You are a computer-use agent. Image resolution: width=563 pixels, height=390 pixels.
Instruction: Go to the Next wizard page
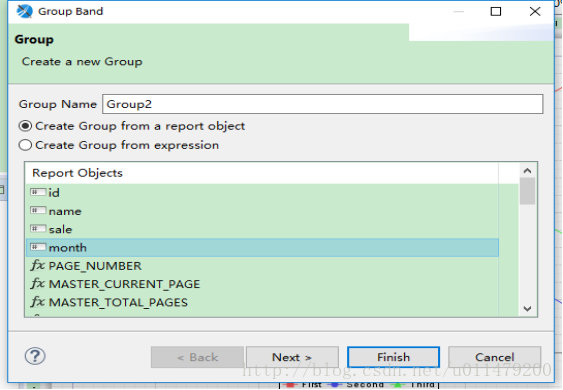292,357
